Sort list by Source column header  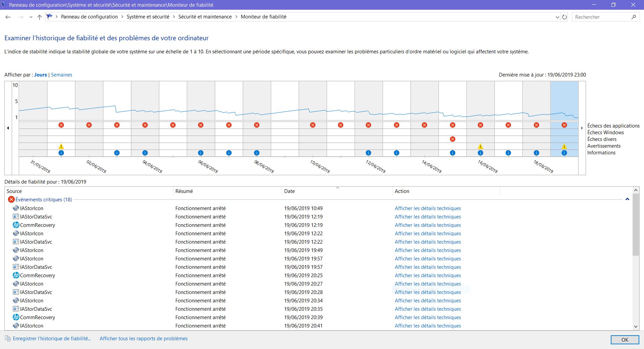click(x=89, y=191)
